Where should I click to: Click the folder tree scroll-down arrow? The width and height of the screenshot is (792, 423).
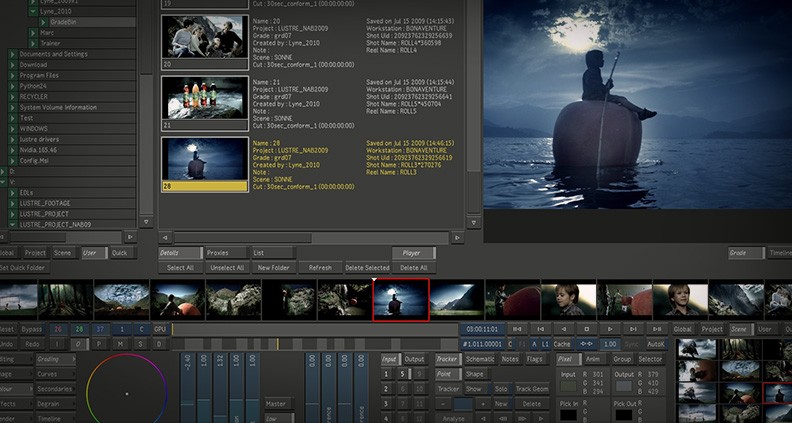click(x=146, y=222)
